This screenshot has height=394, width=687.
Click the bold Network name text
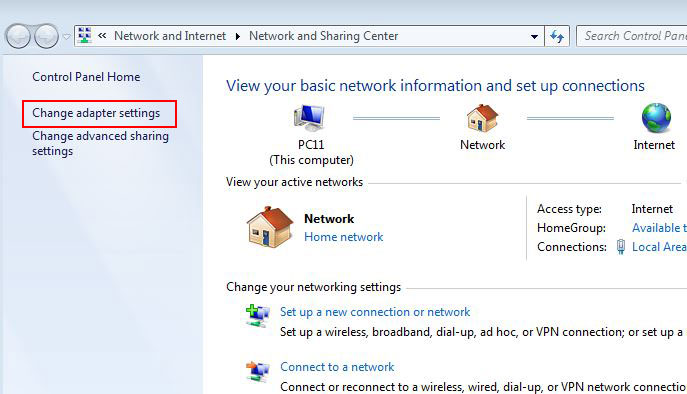tap(329, 219)
